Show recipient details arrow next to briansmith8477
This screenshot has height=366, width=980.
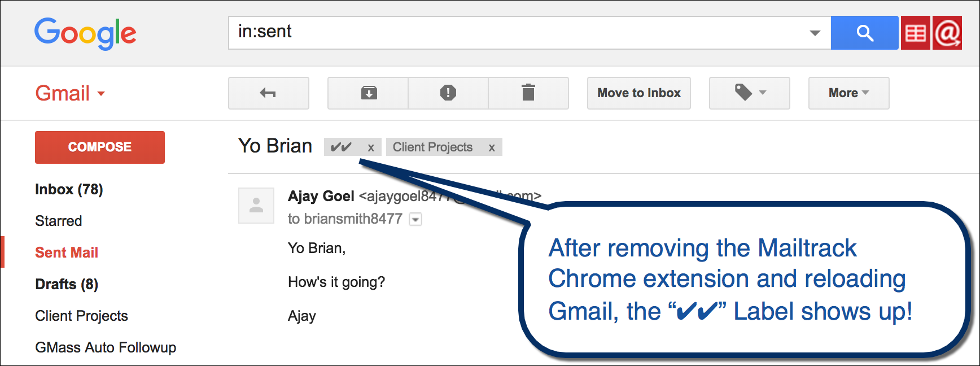415,220
